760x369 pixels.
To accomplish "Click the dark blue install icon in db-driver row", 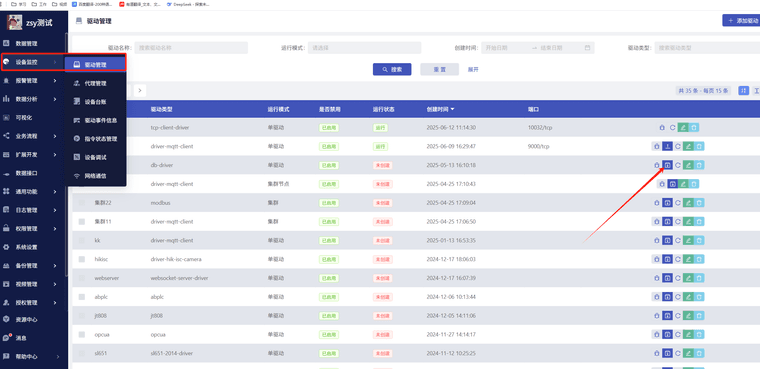I will click(x=667, y=165).
